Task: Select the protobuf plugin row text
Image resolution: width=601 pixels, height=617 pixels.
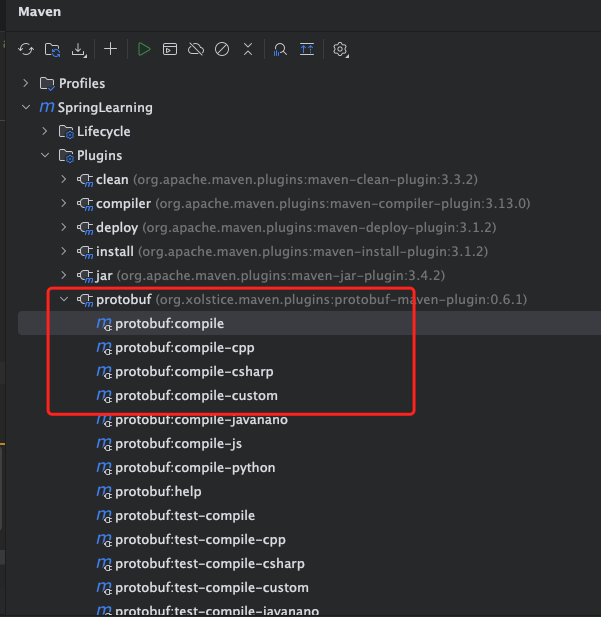Action: [x=311, y=300]
